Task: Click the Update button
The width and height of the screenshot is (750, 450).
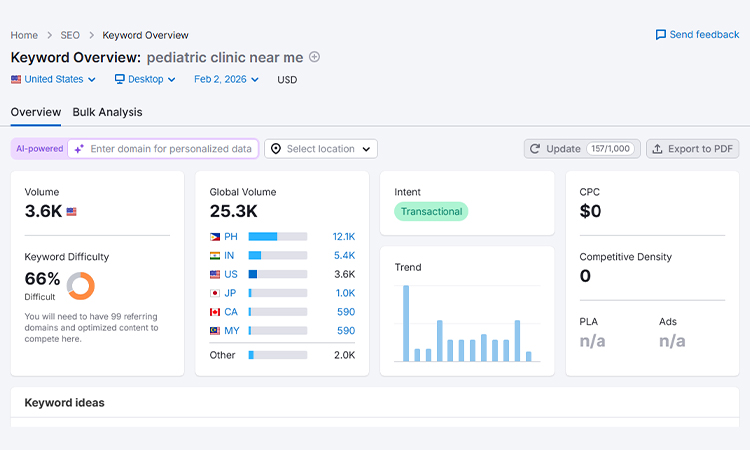Action: pos(582,149)
